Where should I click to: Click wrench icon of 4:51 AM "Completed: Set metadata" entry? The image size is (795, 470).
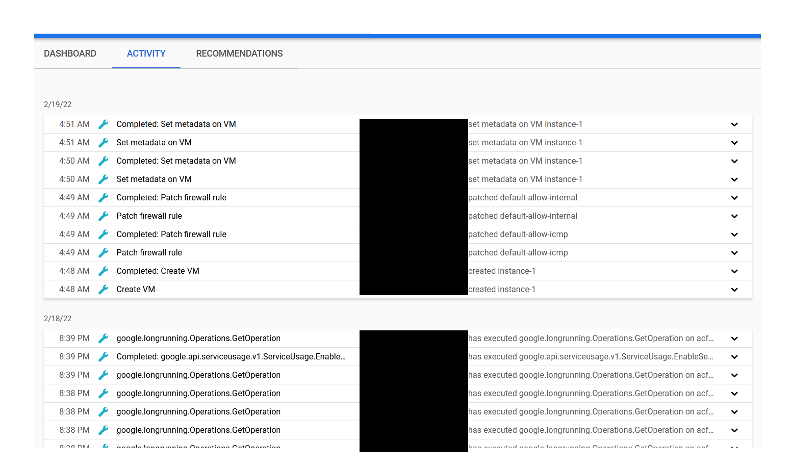coord(103,124)
